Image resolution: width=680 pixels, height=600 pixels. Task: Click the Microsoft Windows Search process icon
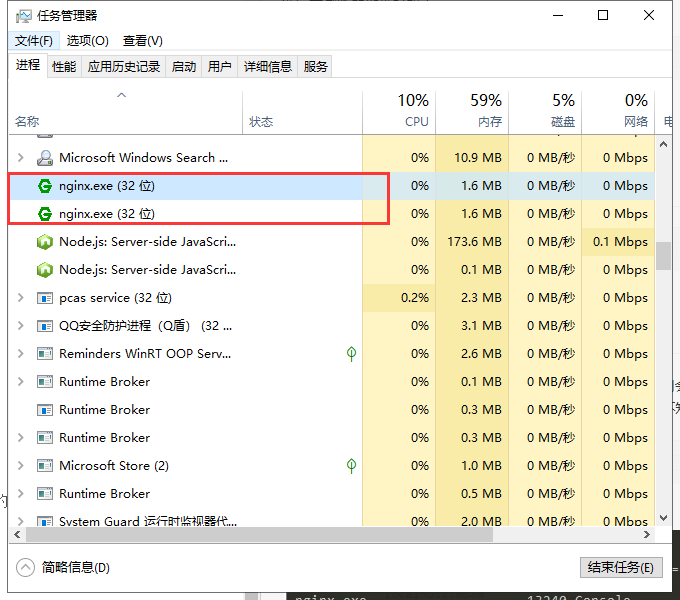coord(45,158)
